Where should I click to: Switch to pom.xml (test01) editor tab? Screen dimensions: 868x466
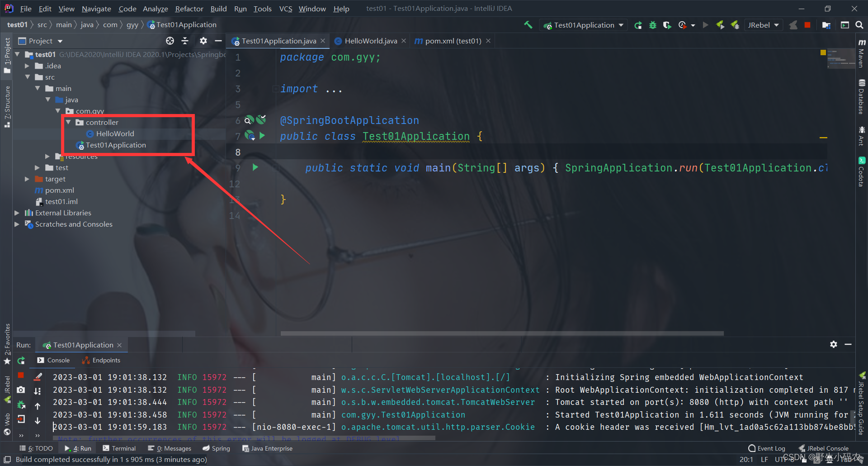tap(453, 41)
